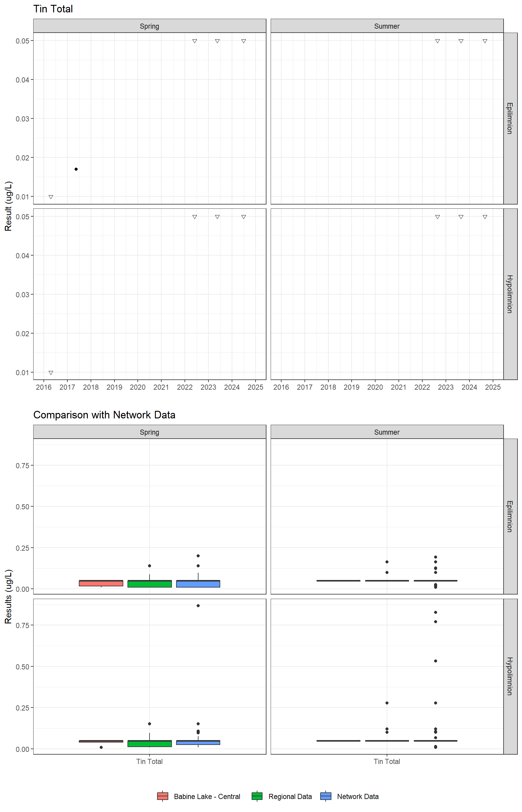Click the 2024 triangle marker in Spring Epilimnion time series
Viewport: 522px width, 812px height.
(x=244, y=41)
